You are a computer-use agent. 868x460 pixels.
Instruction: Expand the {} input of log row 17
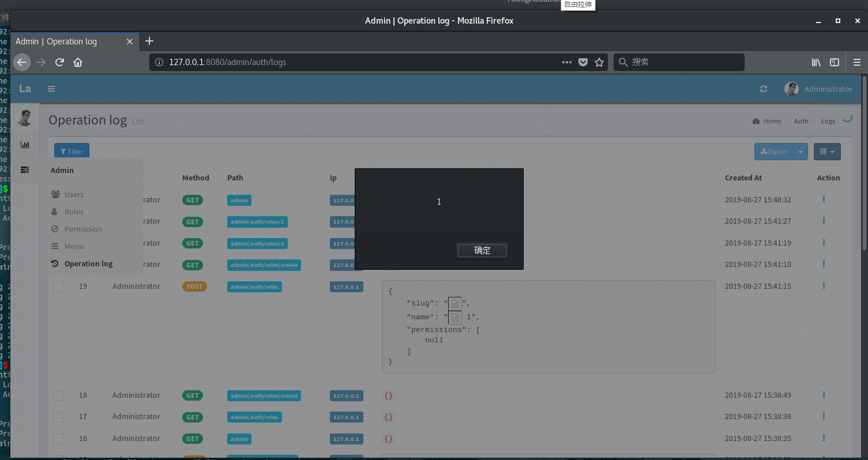point(389,417)
